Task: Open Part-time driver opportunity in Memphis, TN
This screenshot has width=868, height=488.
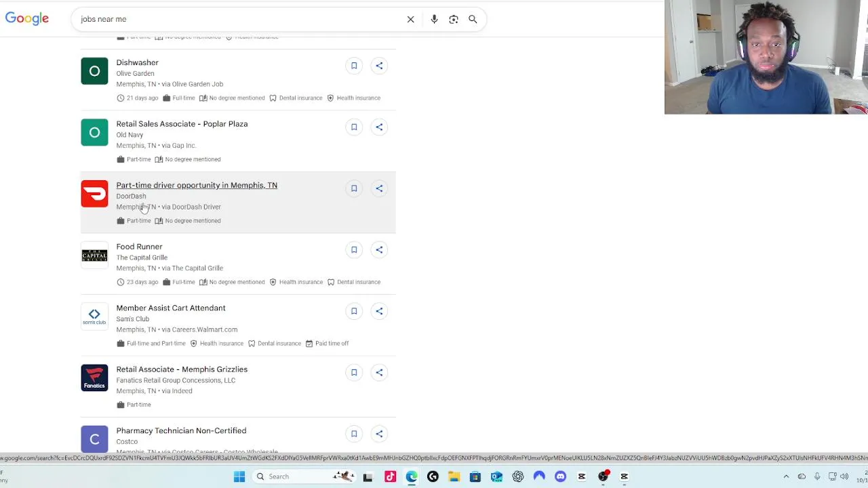Action: click(197, 185)
